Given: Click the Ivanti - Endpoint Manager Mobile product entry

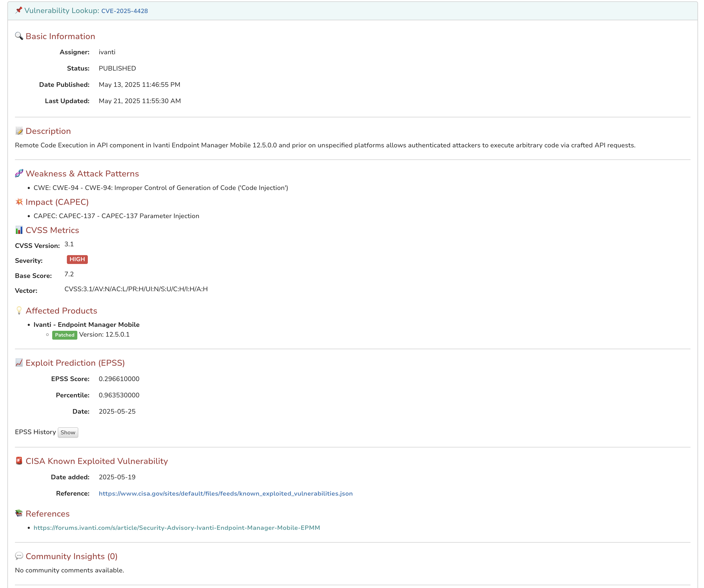Looking at the screenshot, I should 86,325.
